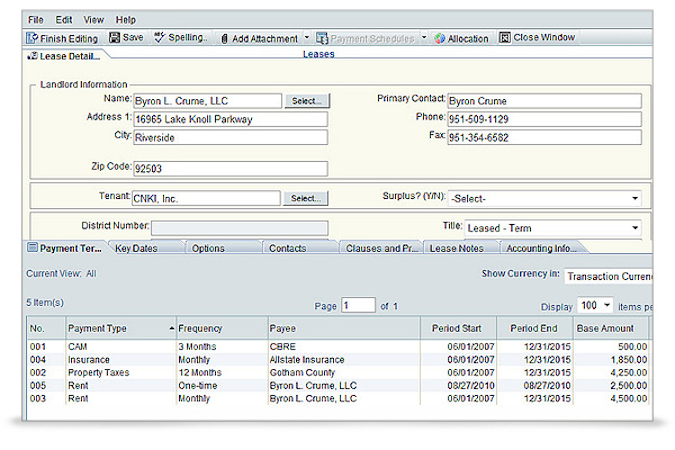Switch to the Accounting Info tab
This screenshot has width=675, height=450.
tap(542, 248)
